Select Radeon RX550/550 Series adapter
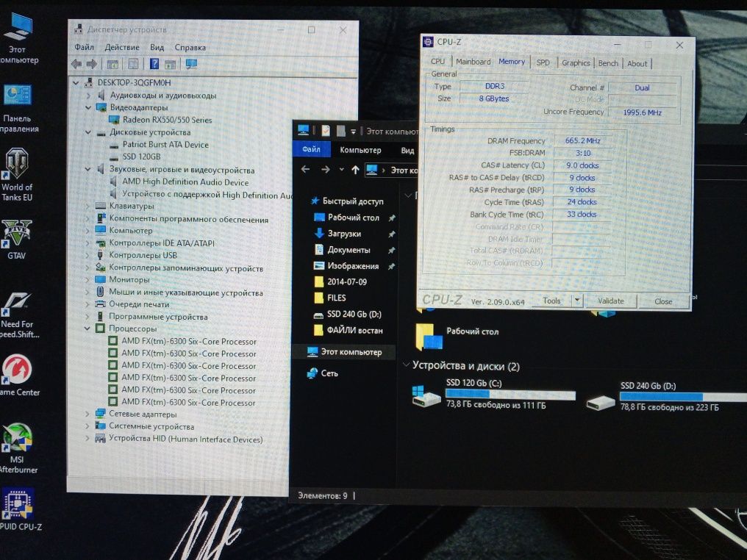Viewport: 747px width, 560px height. click(167, 120)
